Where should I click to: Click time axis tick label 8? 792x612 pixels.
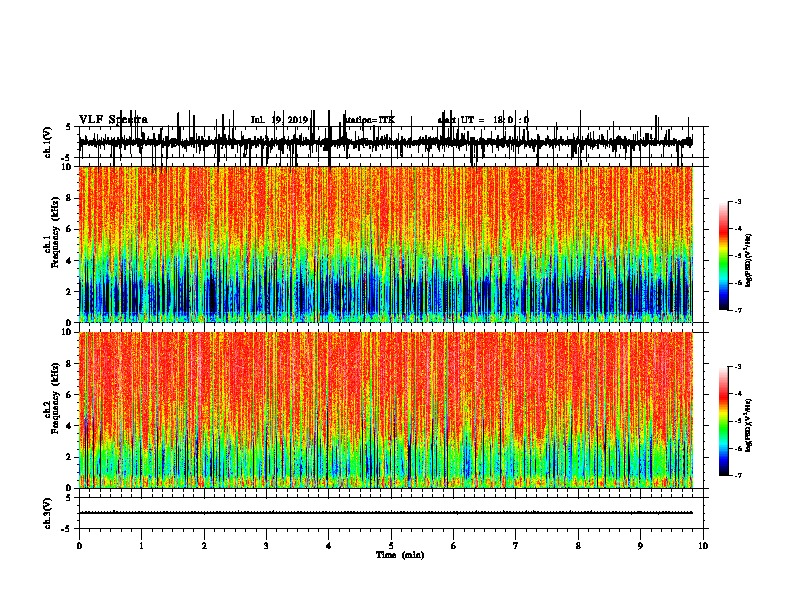tap(578, 546)
